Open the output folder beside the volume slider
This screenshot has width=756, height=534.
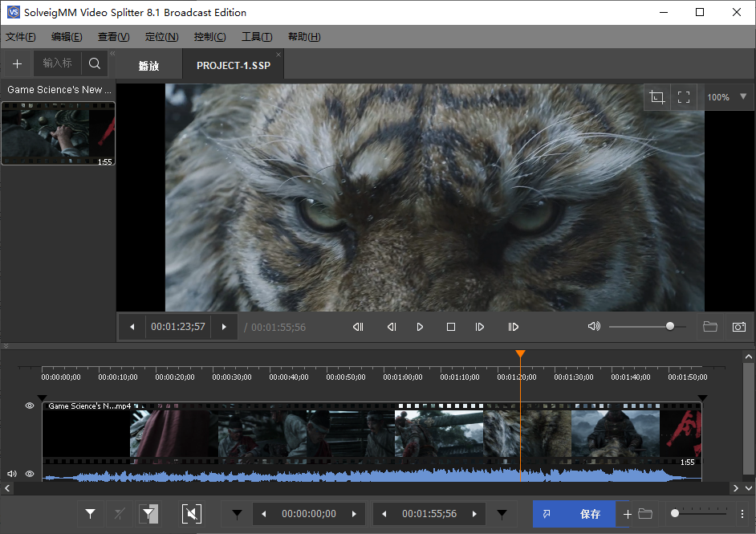tap(709, 327)
